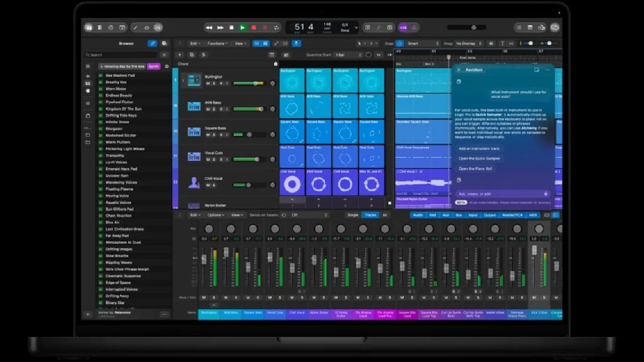This screenshot has height=362, width=644.
Task: Open the AI Assistant button at top right
Action: (555, 28)
